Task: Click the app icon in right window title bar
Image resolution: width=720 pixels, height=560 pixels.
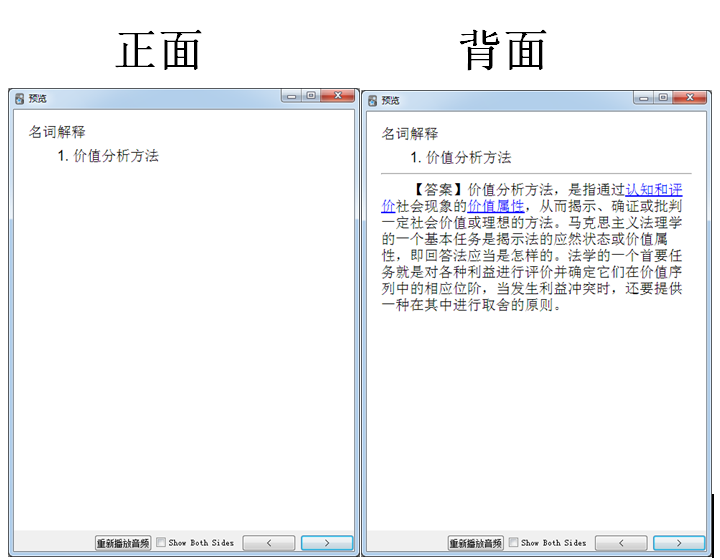Action: click(372, 101)
